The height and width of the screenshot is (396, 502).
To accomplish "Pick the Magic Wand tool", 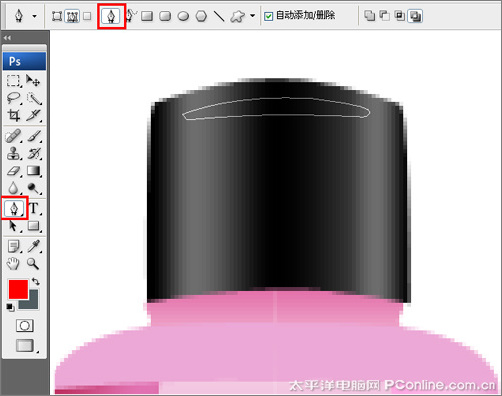I will [x=34, y=98].
